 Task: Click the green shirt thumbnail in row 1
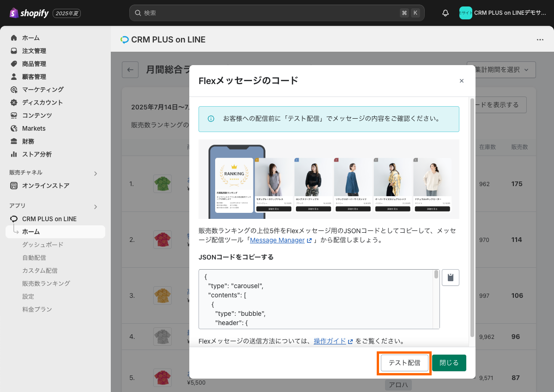[x=163, y=184]
